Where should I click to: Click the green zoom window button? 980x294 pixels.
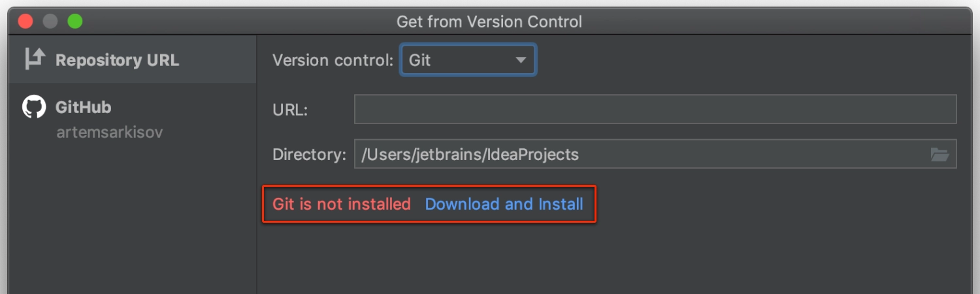(x=75, y=22)
